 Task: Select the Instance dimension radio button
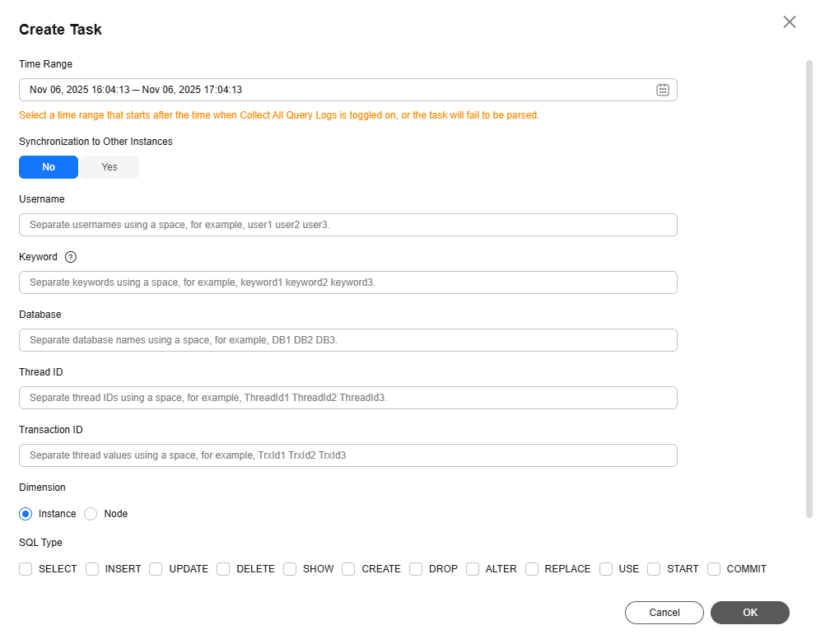26,514
